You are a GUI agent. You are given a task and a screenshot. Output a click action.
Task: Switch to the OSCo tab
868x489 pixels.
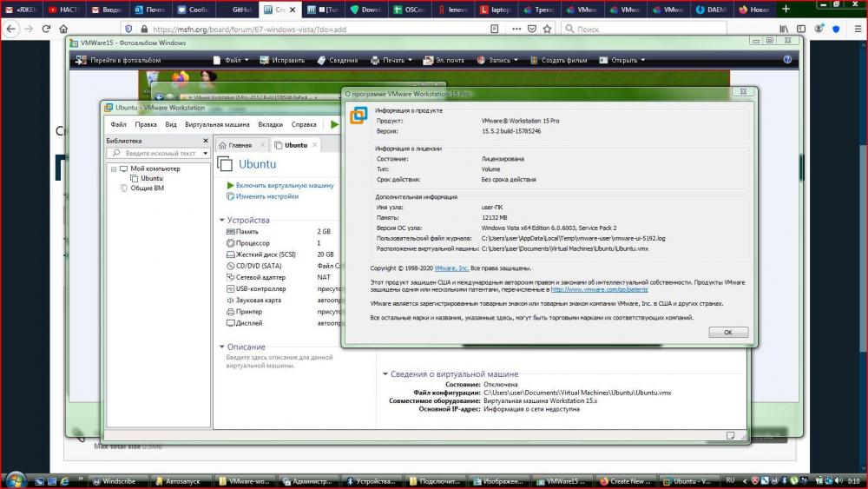click(x=410, y=10)
